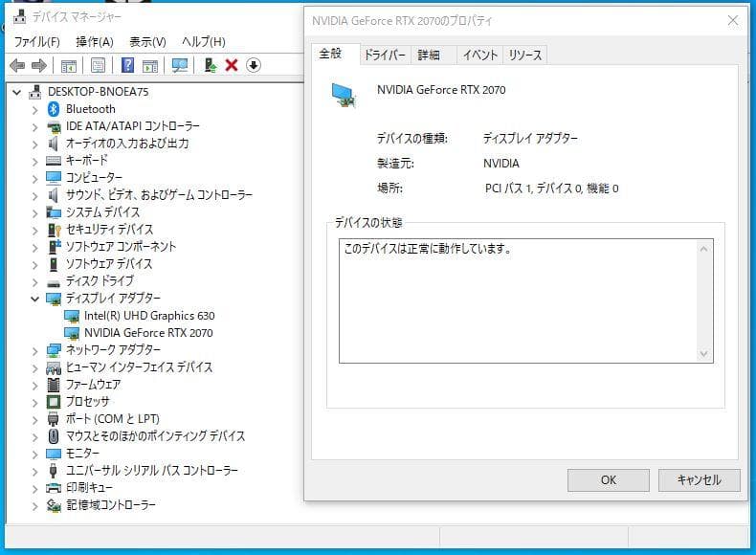Select Intel(R) UHD Graphics 630 device

pyautogui.click(x=149, y=316)
